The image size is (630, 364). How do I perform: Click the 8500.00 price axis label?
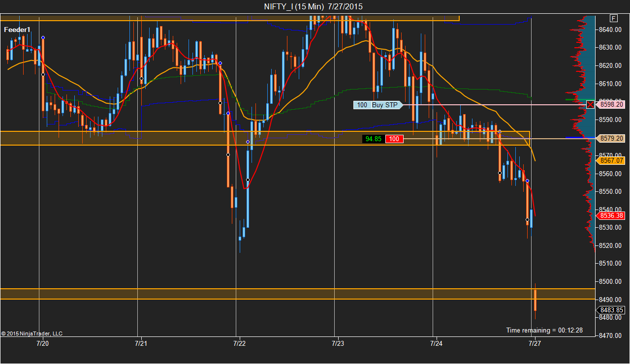tap(611, 281)
